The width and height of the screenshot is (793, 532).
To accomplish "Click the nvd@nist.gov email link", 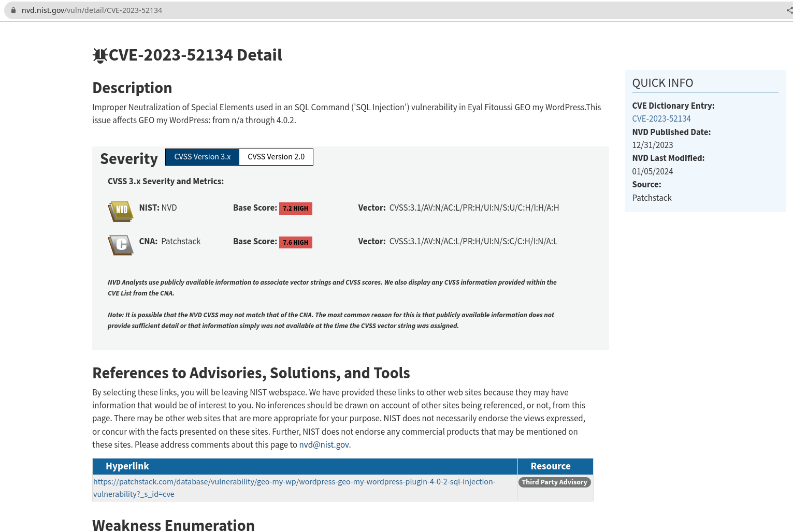I will pos(324,445).
